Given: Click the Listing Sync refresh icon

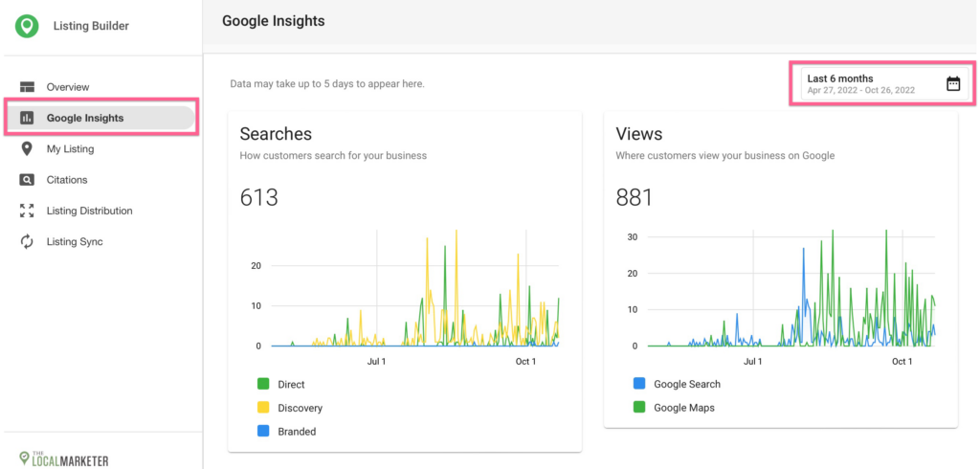Looking at the screenshot, I should point(27,241).
